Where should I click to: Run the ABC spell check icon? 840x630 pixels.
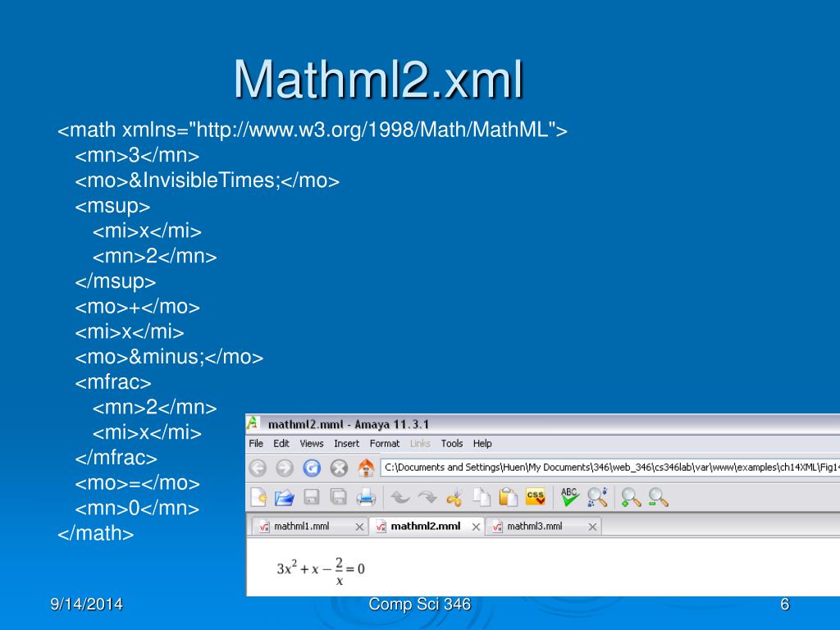click(x=569, y=497)
